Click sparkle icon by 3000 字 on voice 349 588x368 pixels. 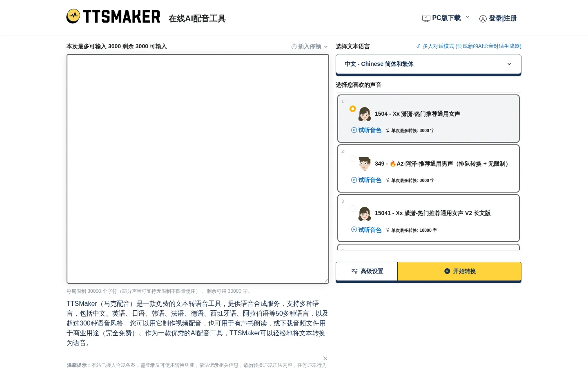388,180
